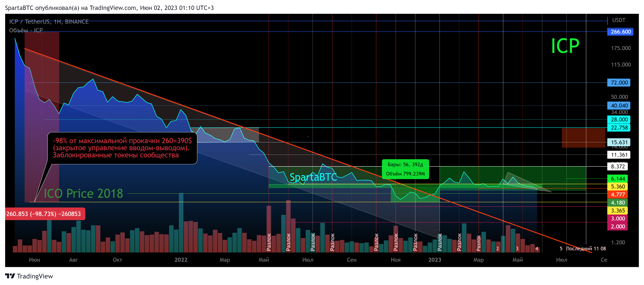Image resolution: width=644 pixels, height=285 pixels.
Task: Select the green 'Бары: 56, 392д' range info box
Action: click(405, 169)
